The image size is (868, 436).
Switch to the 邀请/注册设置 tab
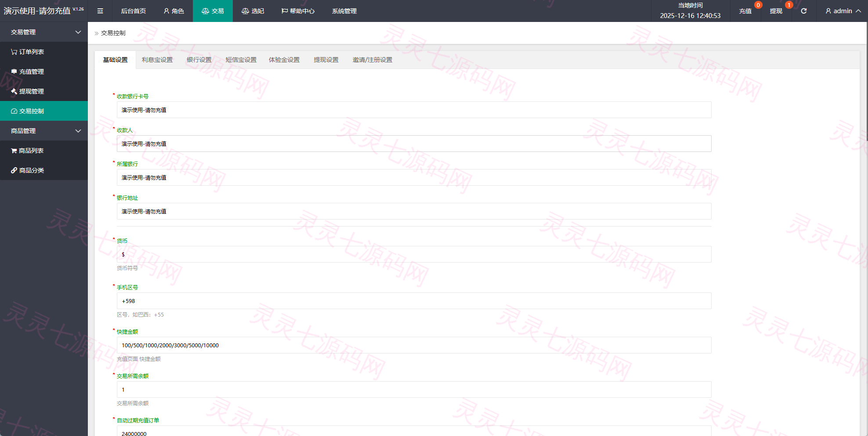(373, 60)
